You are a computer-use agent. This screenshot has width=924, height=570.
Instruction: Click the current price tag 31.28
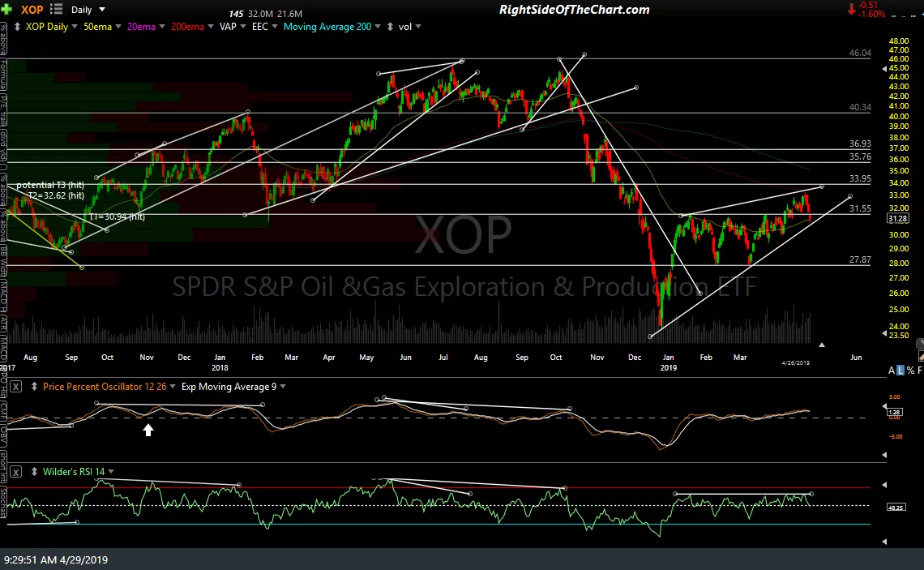point(897,219)
